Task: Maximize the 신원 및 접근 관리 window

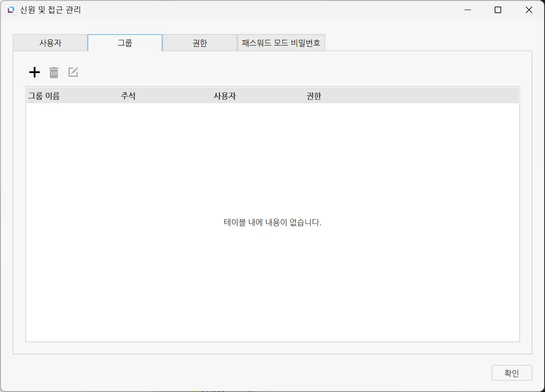Action: (498, 10)
